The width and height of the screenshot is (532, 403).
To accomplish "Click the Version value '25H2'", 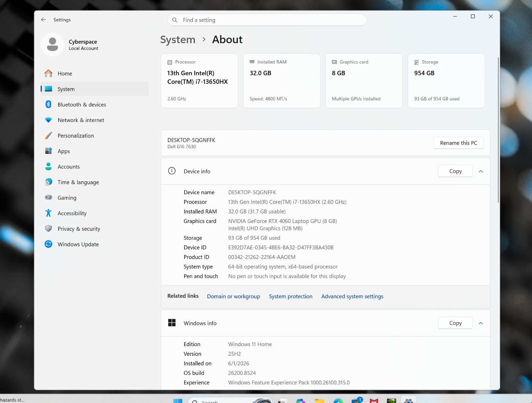I will pos(234,354).
